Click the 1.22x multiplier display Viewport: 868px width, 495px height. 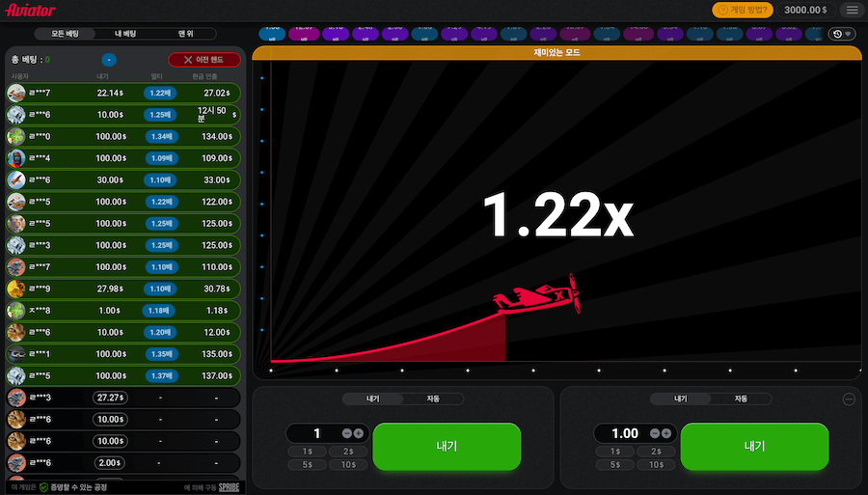(558, 215)
